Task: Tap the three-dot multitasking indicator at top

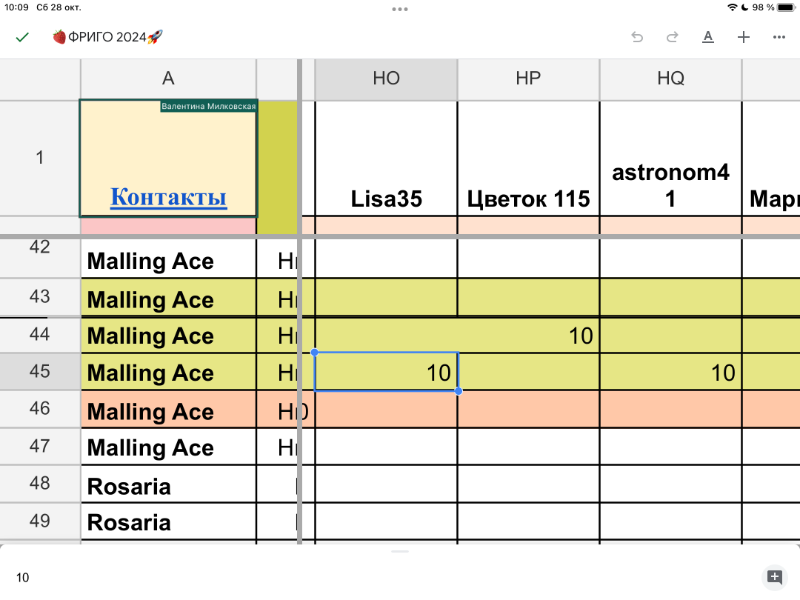Action: point(400,8)
